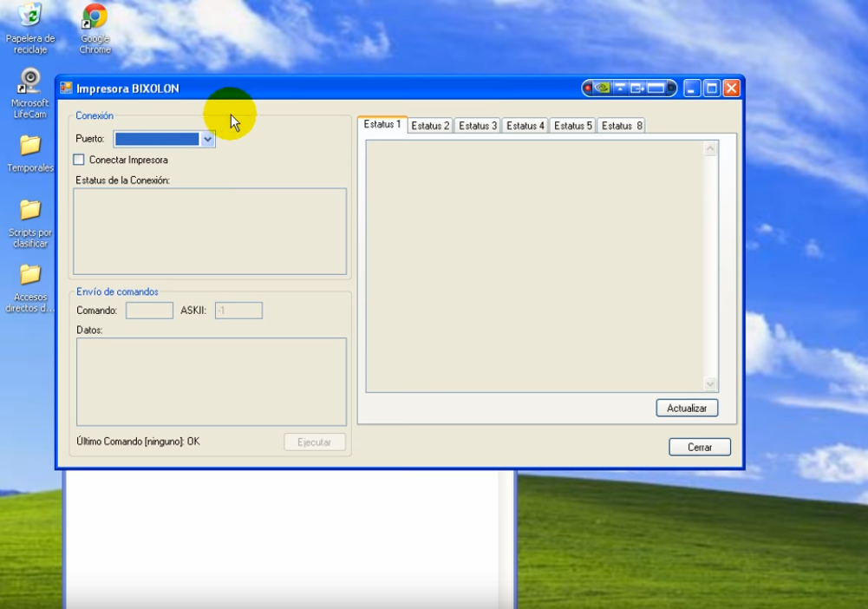
Task: Expand the Puerto dropdown arrow
Action: tap(207, 139)
